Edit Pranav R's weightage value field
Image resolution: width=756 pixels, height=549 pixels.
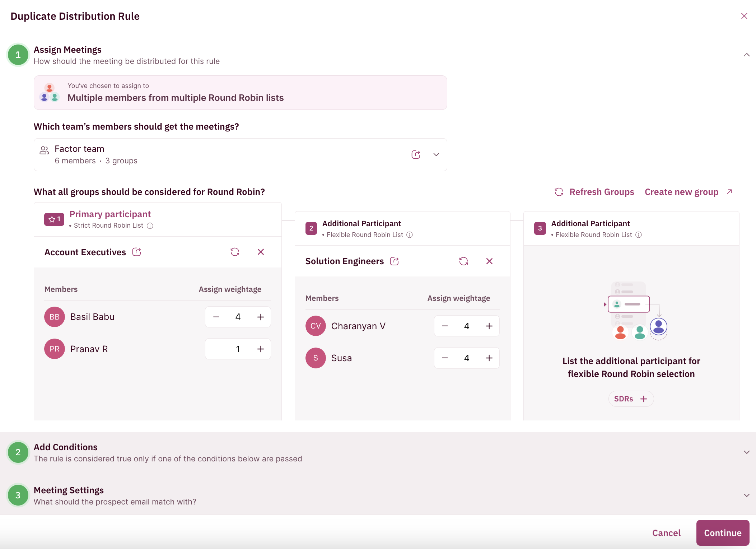(238, 348)
